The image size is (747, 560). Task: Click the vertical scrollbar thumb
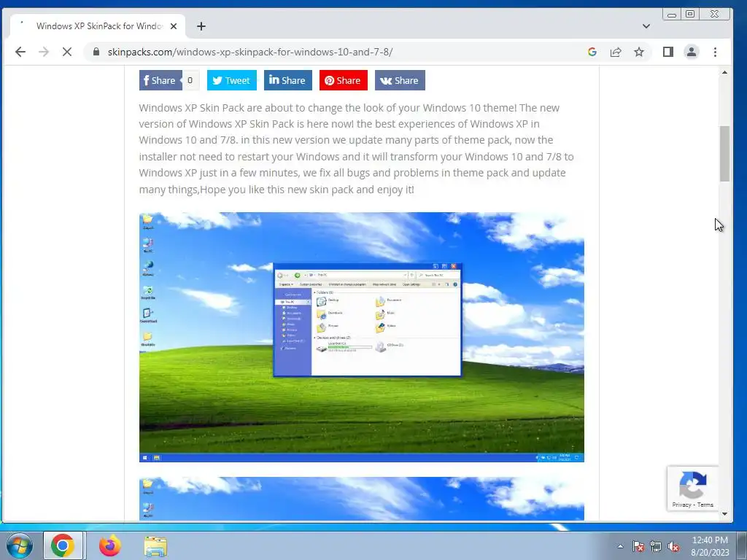724,153
